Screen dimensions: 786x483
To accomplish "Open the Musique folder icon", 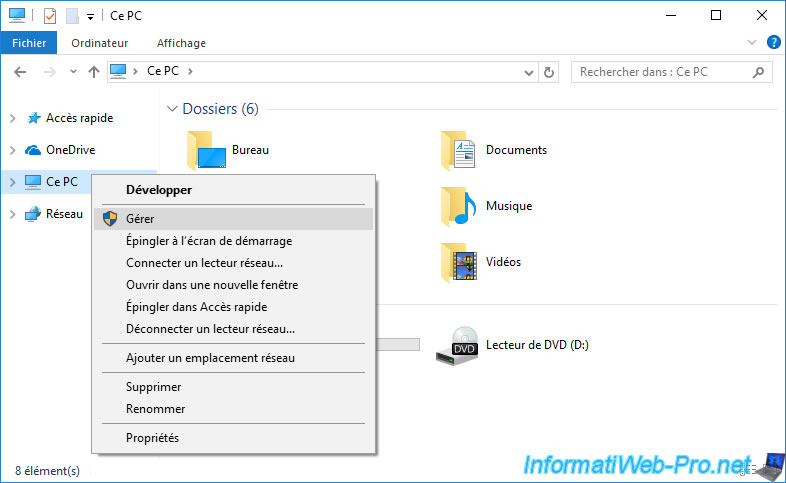I will [x=459, y=206].
